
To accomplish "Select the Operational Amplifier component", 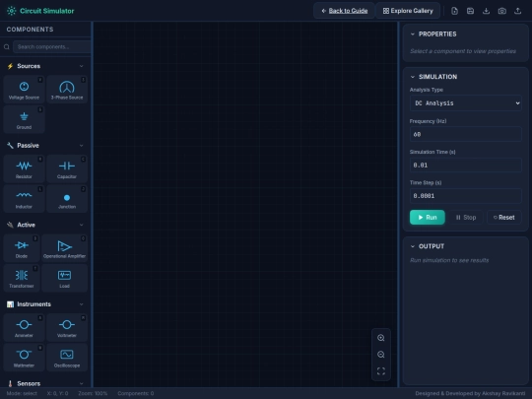I will [64, 248].
